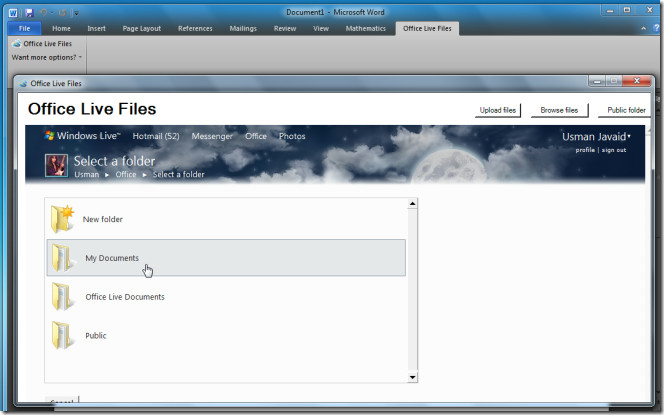Minimize the Office Live Files dialog
This screenshot has width=664, height=415.
(x=597, y=81)
